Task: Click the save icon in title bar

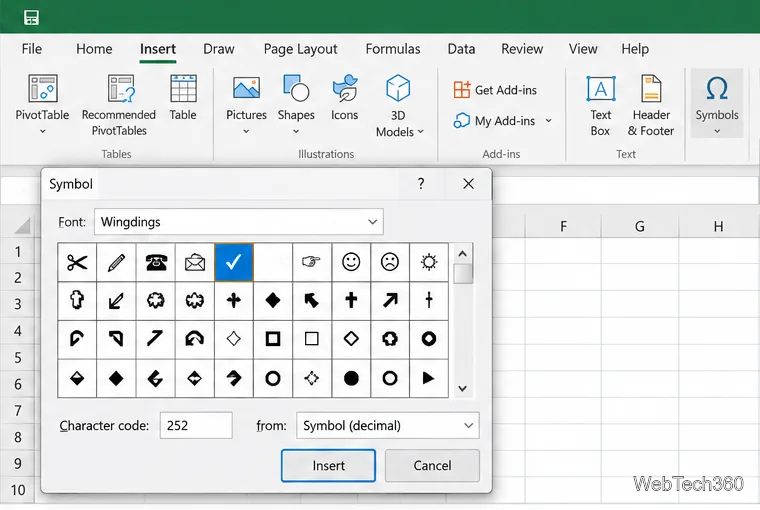Action: 32,18
